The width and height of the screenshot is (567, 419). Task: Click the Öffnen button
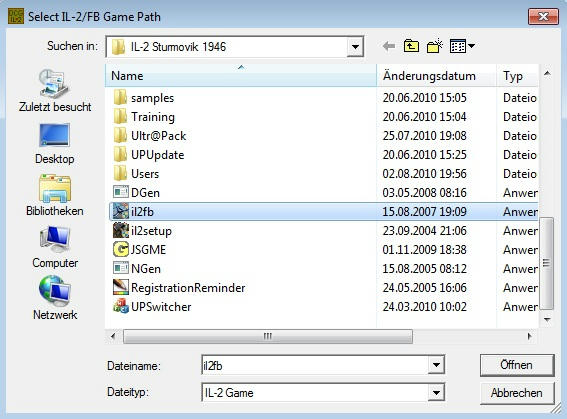coord(517,365)
